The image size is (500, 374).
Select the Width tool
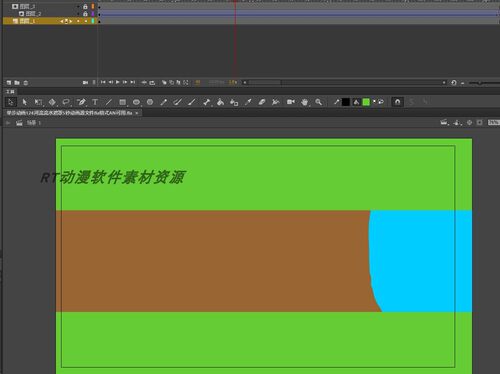pos(275,102)
